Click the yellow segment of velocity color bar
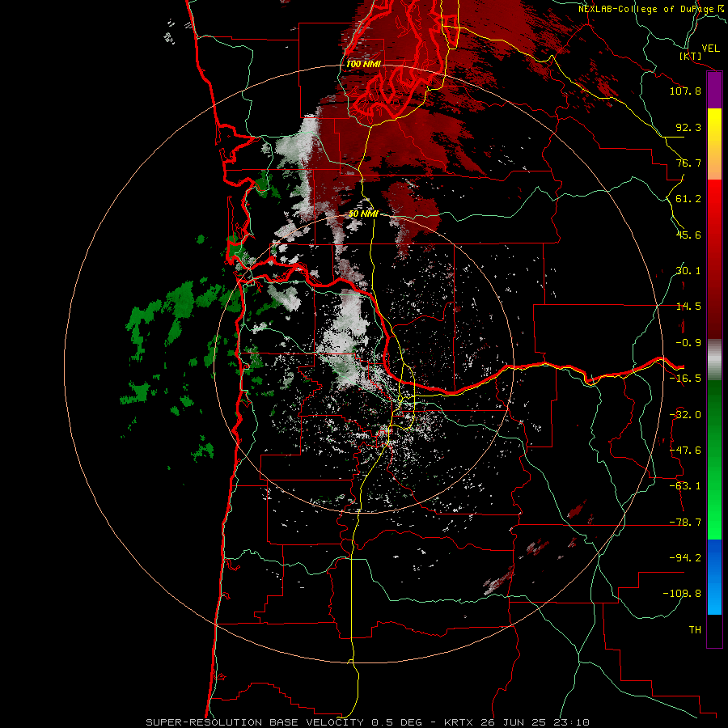This screenshot has height=728, width=728. tap(714, 144)
